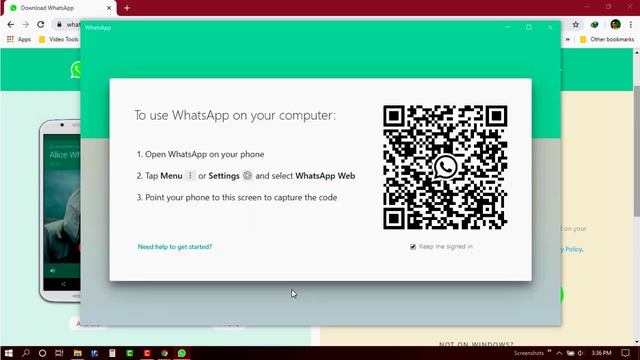The width and height of the screenshot is (640, 360).
Task: Open the red Camtasia recorder taskbar icon
Action: tap(147, 353)
